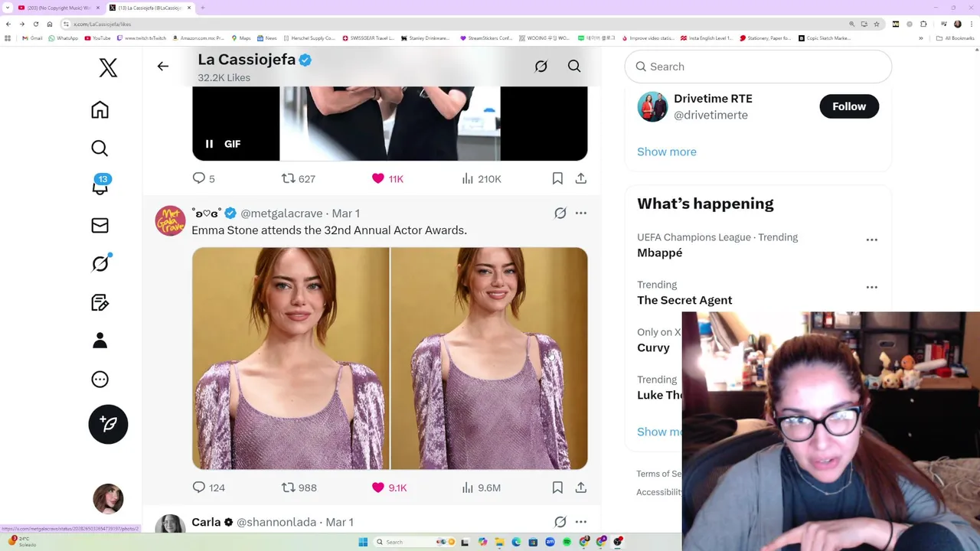Open Profile icon in sidebar

(100, 341)
